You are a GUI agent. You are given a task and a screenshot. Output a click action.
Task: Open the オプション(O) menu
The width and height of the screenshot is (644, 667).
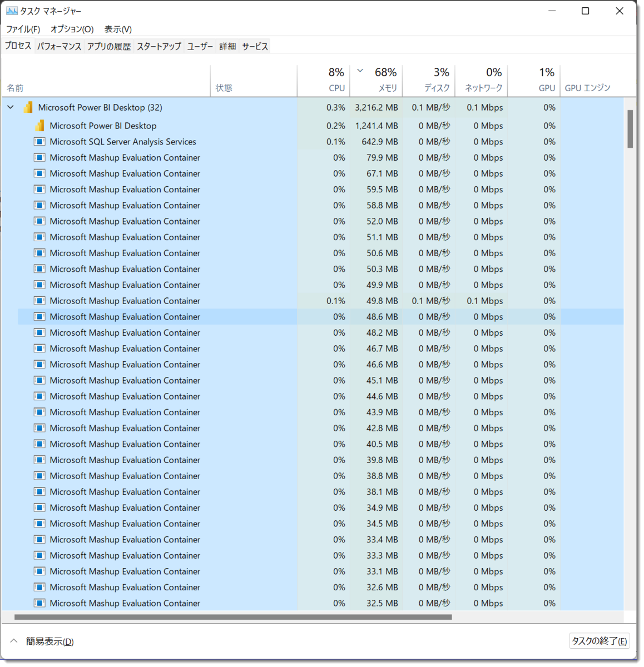(x=72, y=29)
